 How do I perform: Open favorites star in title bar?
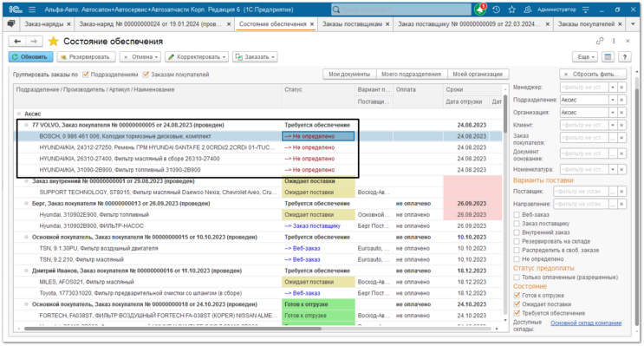(x=511, y=10)
